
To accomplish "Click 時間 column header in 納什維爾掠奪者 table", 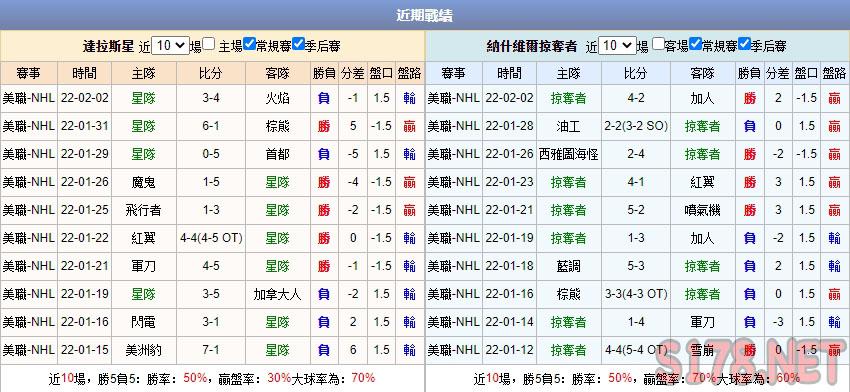I will click(x=509, y=73).
